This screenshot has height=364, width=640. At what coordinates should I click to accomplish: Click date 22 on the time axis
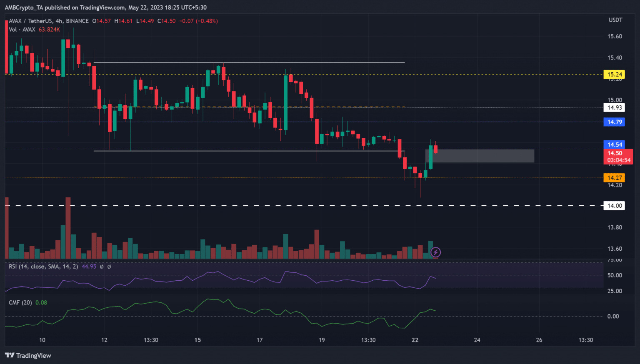pos(415,340)
